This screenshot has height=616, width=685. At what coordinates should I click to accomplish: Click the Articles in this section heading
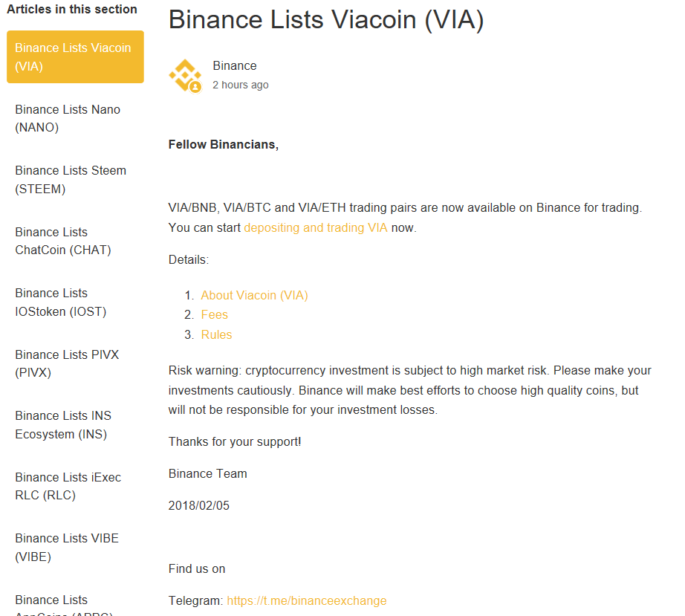(72, 10)
